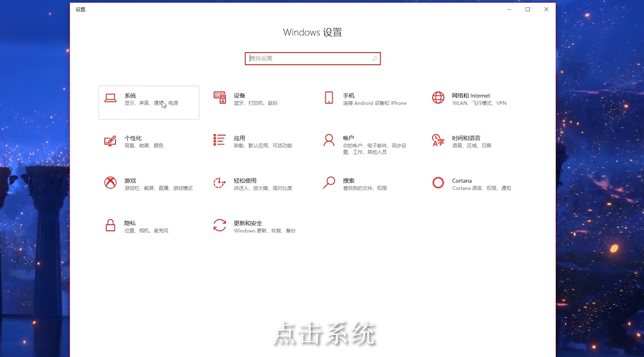Click the 网络和 Internet title text
644x357 pixels.
[471, 96]
